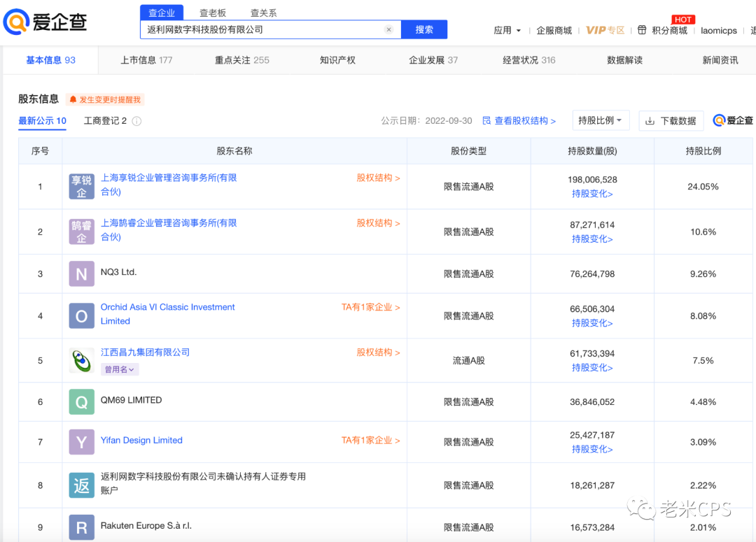
Task: Open the 基本信息 93 tab
Action: pos(50,60)
